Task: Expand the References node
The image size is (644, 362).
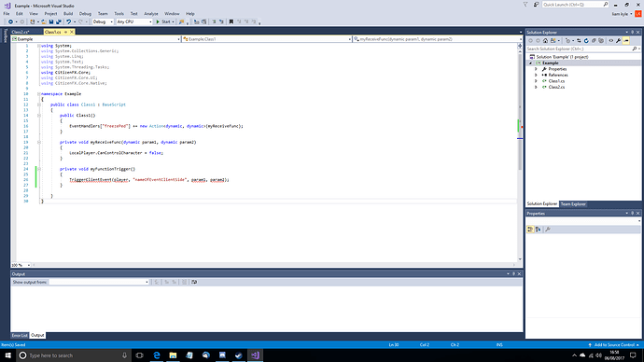Action: click(536, 76)
